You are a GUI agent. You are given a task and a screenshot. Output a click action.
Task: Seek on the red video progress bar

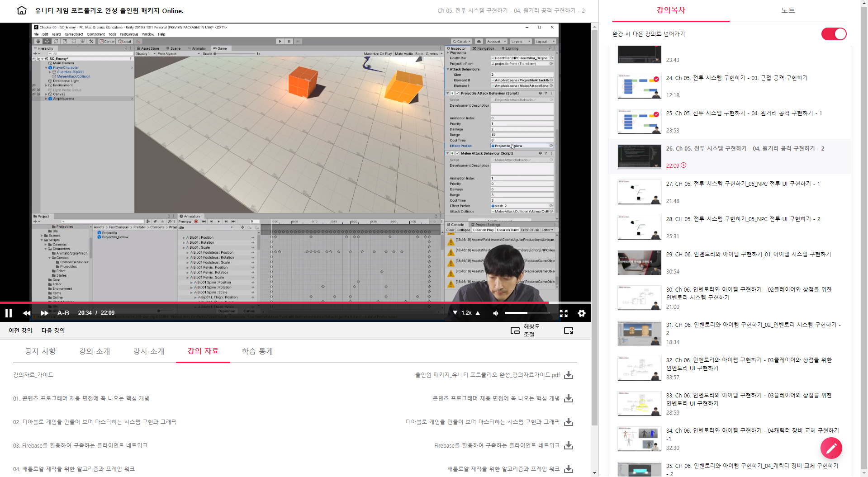pyautogui.click(x=295, y=302)
